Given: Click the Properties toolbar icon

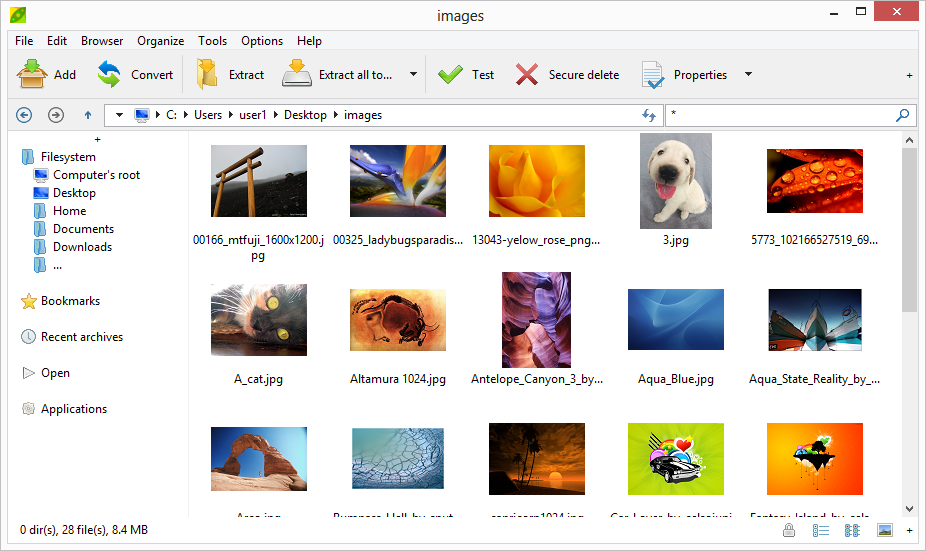Looking at the screenshot, I should (653, 74).
